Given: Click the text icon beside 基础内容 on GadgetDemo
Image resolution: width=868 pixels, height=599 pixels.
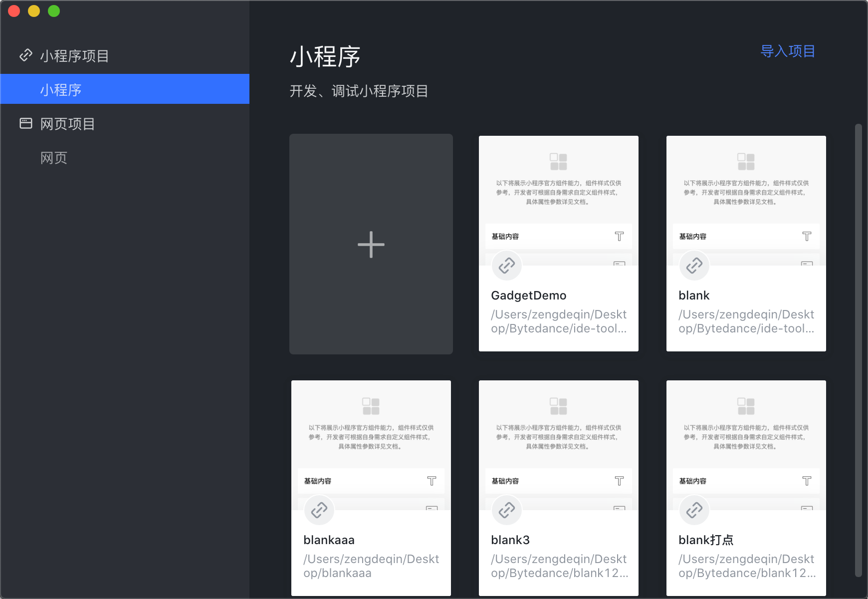Looking at the screenshot, I should [620, 237].
